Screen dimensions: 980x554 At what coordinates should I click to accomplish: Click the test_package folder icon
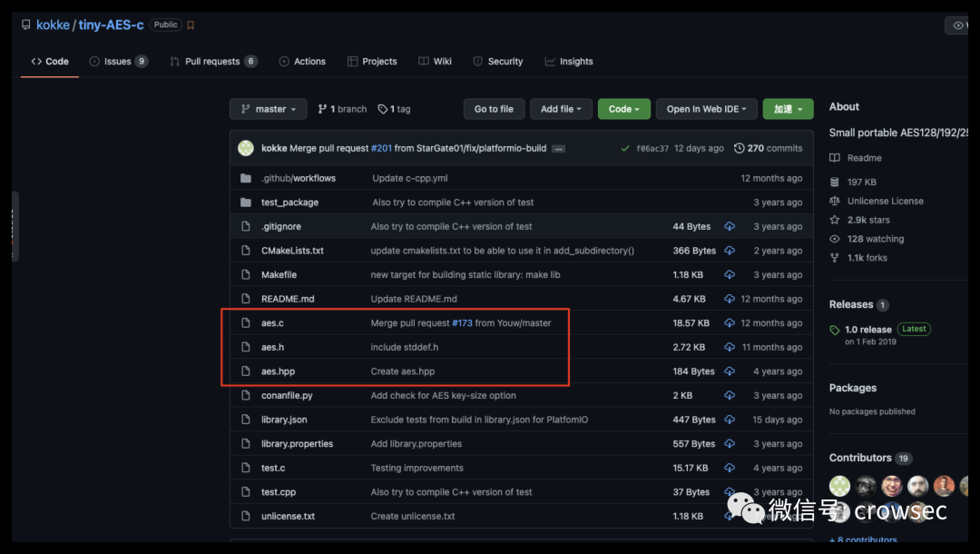(245, 203)
